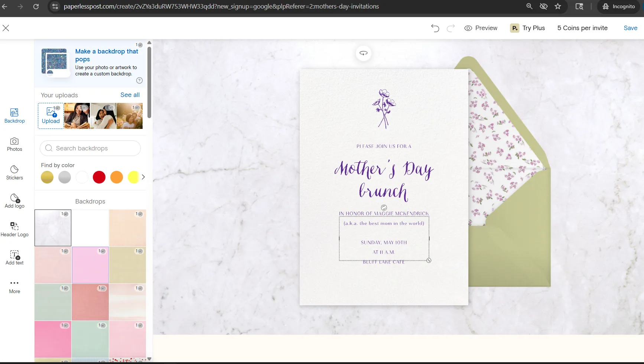Filter backdrops by silver color
Image resolution: width=644 pixels, height=364 pixels.
click(65, 177)
